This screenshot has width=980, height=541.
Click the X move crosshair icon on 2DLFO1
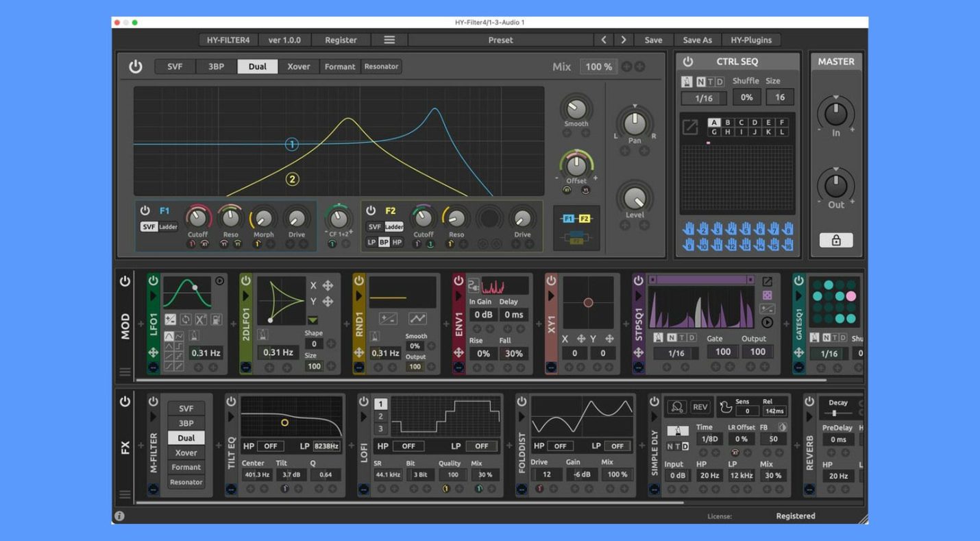[x=328, y=287]
